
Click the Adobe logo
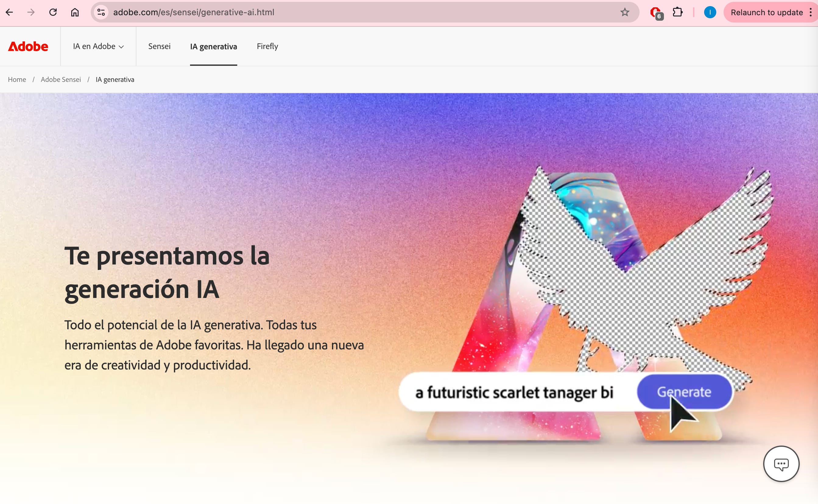click(x=28, y=46)
